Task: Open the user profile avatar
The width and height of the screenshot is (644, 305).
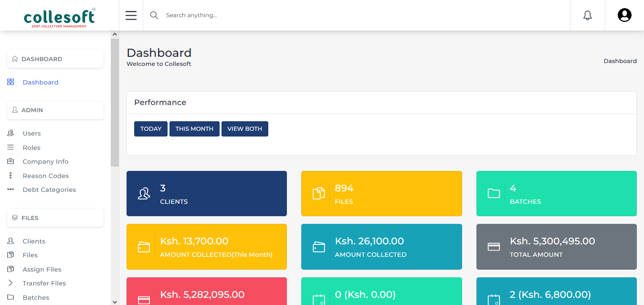Action: (624, 15)
